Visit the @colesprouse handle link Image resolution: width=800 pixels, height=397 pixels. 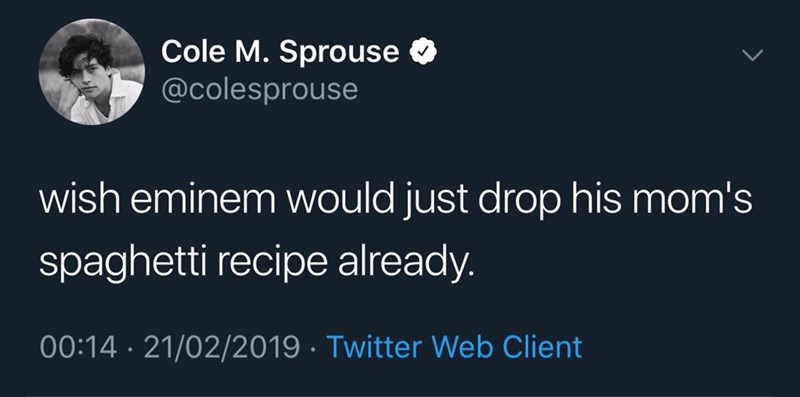pos(260,90)
